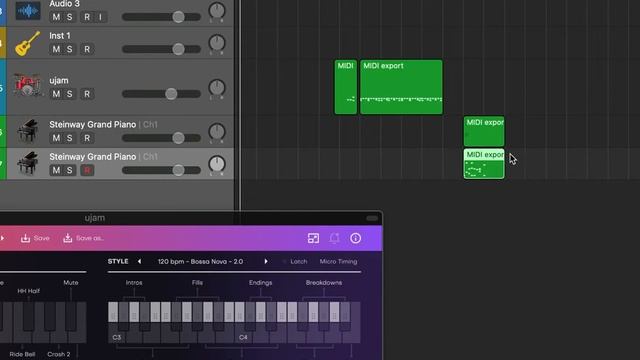Click the C4 key label on style keyboard

pos(243,337)
